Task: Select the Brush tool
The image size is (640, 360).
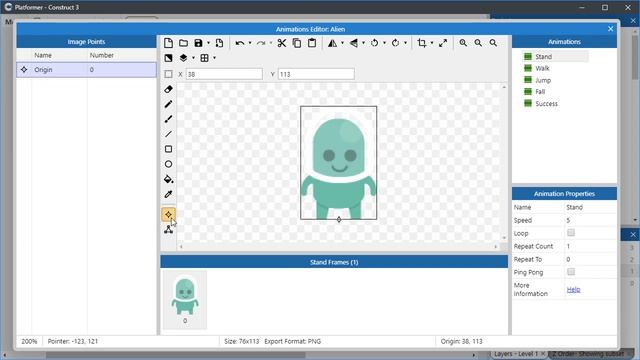Action: point(168,119)
